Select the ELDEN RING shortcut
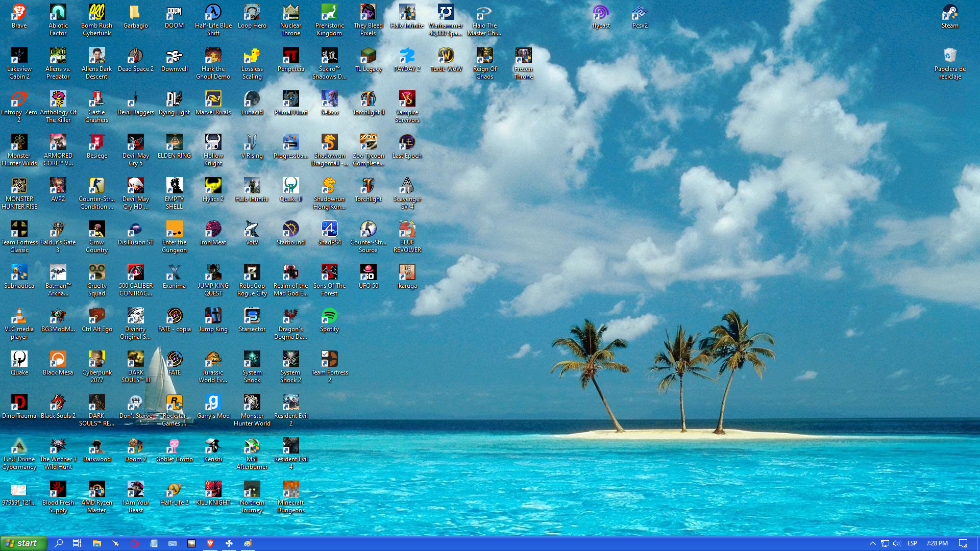 point(175,146)
